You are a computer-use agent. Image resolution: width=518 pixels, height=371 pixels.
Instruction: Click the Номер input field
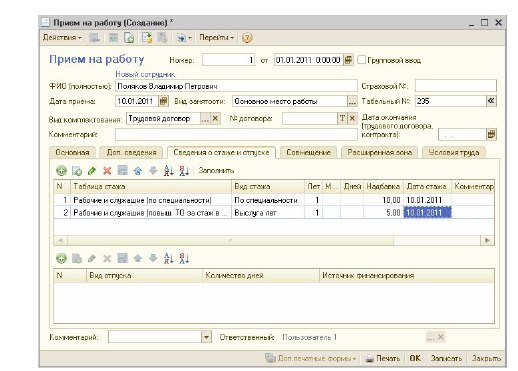228,60
